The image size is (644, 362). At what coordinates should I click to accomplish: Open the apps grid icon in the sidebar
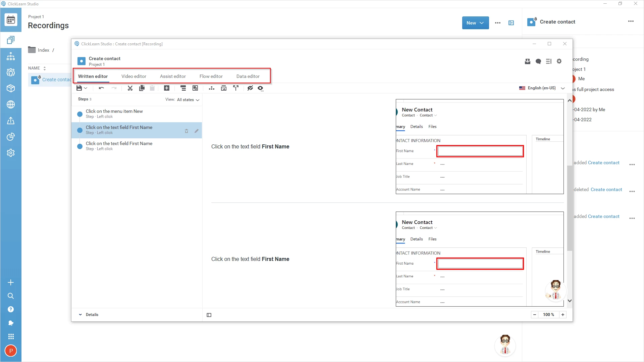tap(11, 336)
